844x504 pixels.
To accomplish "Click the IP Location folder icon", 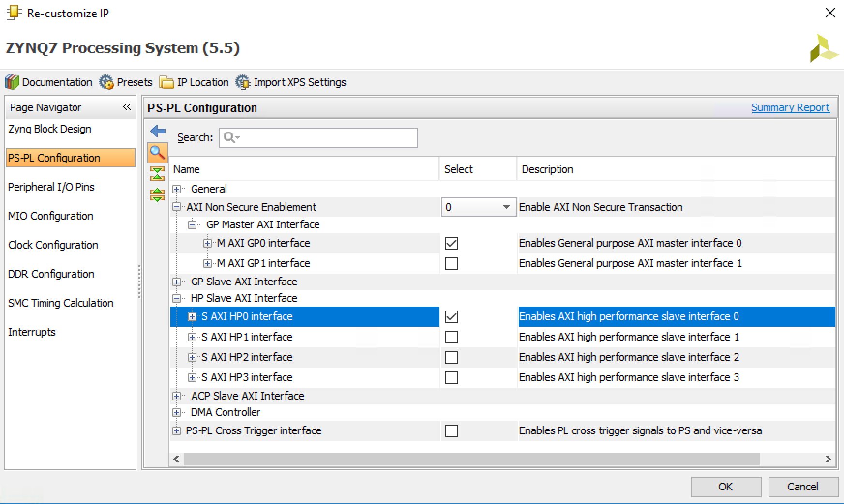I will tap(166, 83).
